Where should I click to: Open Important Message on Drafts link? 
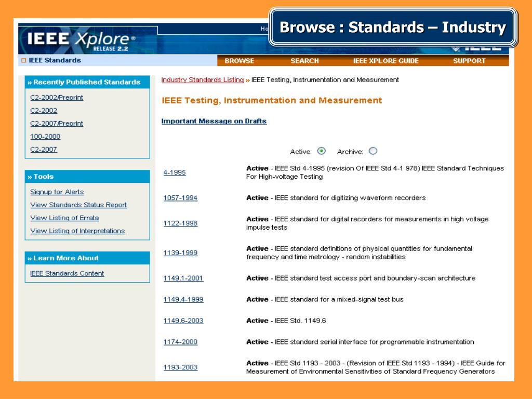[214, 121]
